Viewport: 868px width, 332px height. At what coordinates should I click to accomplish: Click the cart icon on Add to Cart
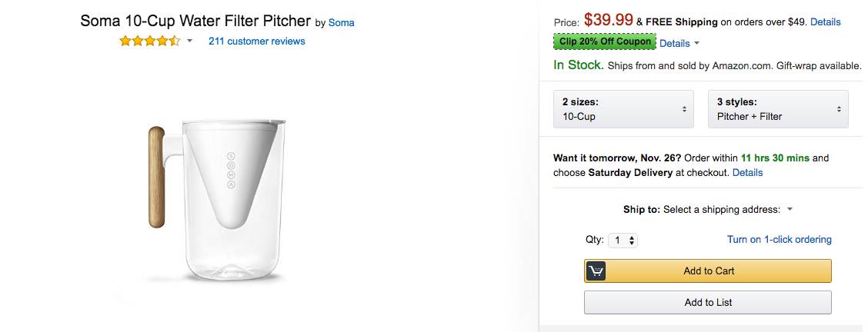pyautogui.click(x=596, y=271)
